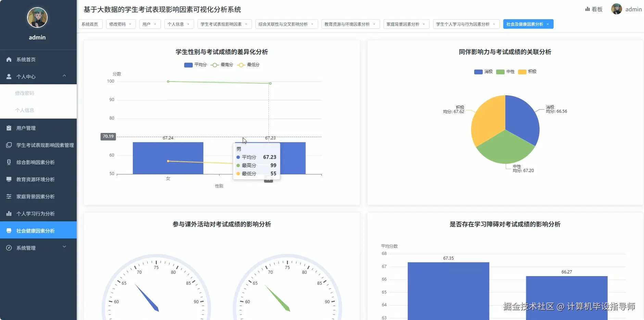
Task: Close the 教育资源与环境因素分析 tab
Action: point(374,24)
